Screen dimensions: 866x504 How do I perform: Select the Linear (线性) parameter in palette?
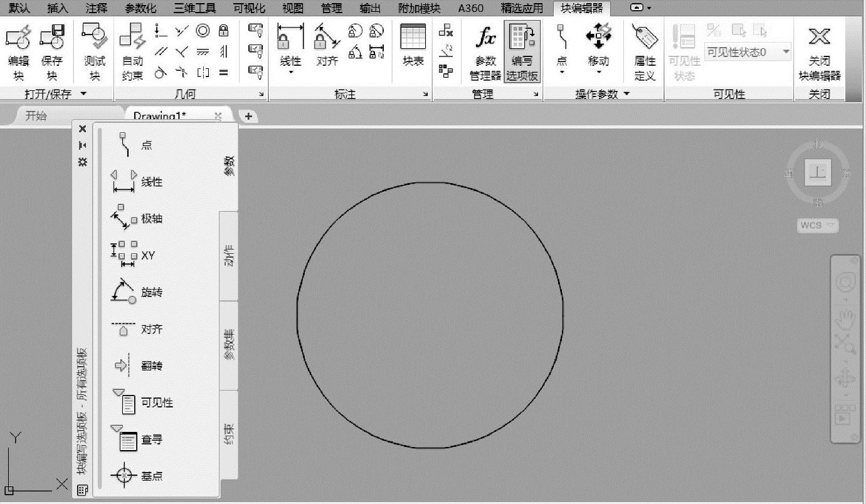136,182
